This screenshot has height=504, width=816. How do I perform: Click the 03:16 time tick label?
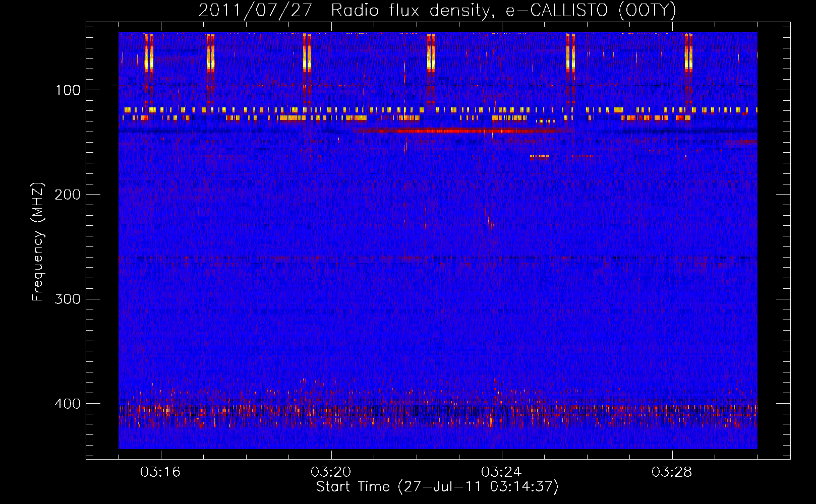pos(160,472)
